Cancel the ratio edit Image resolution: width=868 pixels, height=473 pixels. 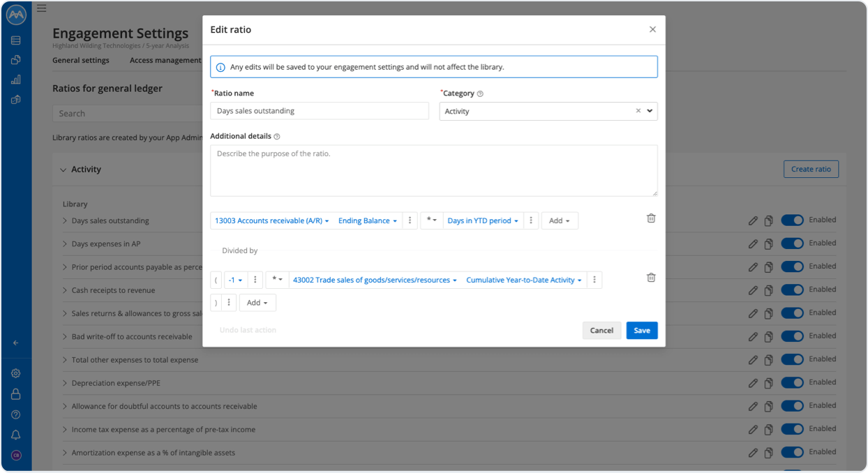coord(601,331)
